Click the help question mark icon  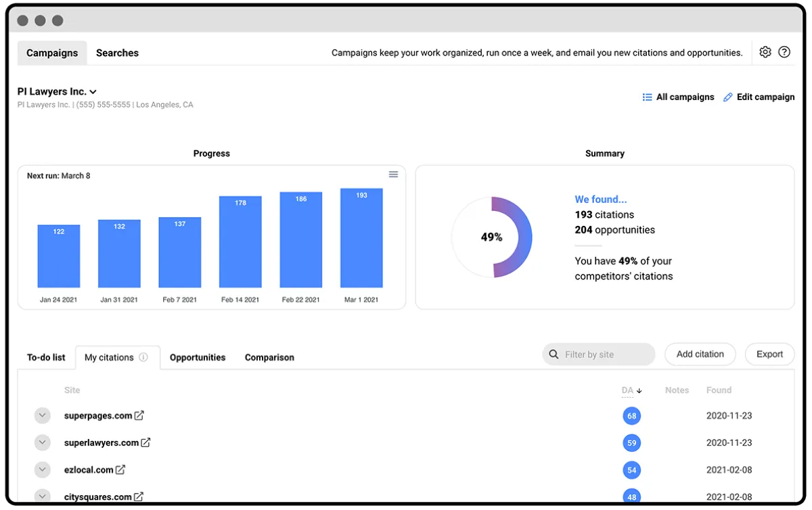tap(784, 51)
